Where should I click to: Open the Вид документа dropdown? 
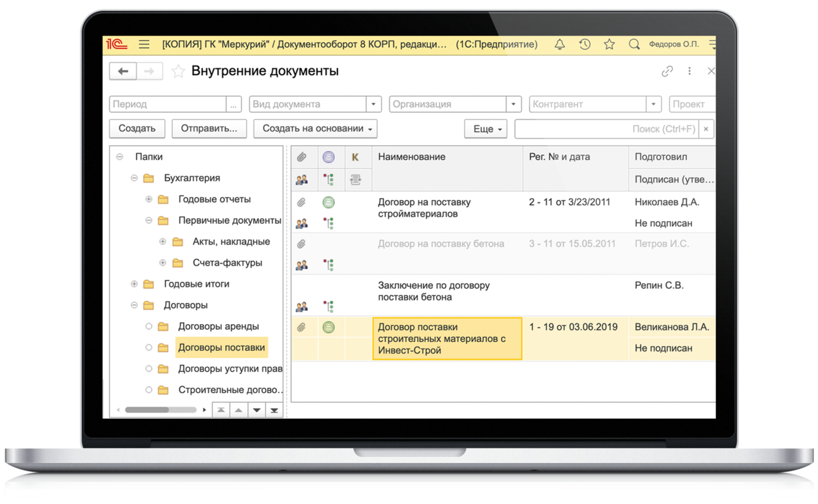[x=374, y=104]
